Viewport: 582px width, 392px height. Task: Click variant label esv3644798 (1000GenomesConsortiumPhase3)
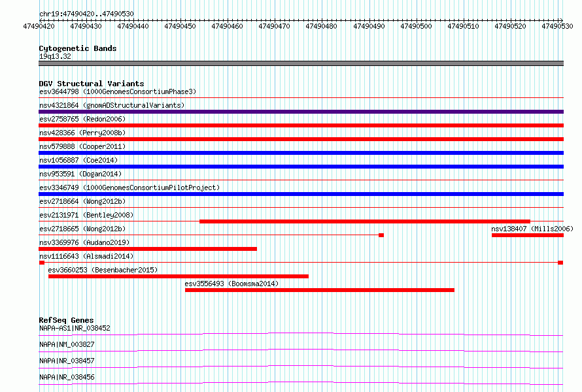118,91
